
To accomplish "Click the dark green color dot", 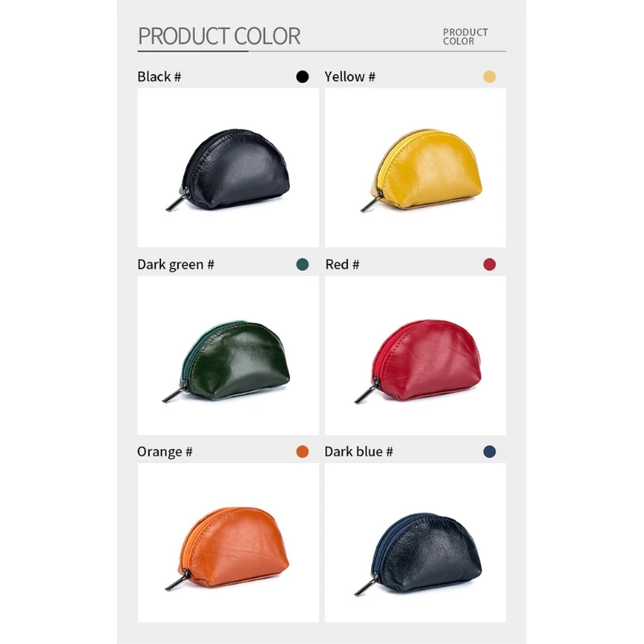I will coord(303,265).
